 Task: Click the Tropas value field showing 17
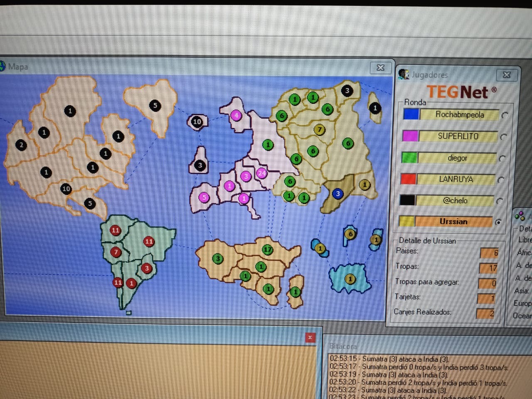click(488, 268)
